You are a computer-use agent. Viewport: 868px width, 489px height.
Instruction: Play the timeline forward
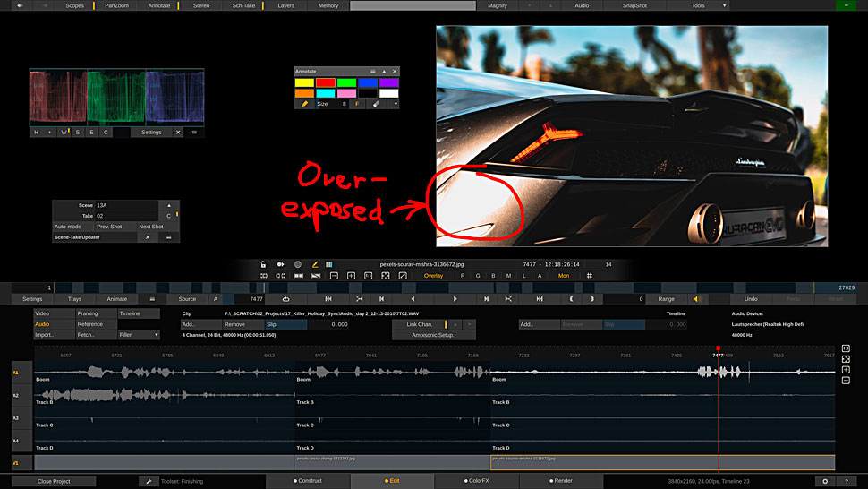455,299
